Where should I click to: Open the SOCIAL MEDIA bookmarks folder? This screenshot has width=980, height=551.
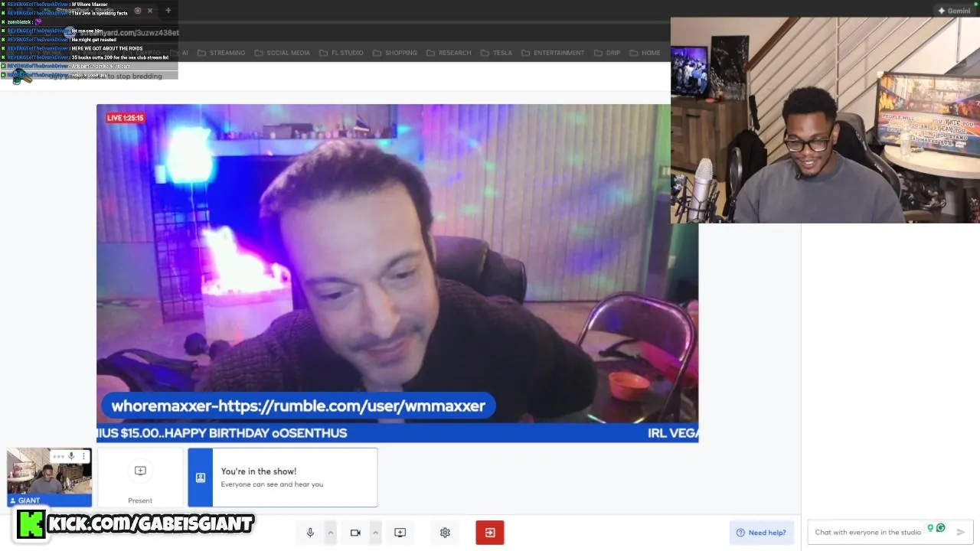[282, 53]
